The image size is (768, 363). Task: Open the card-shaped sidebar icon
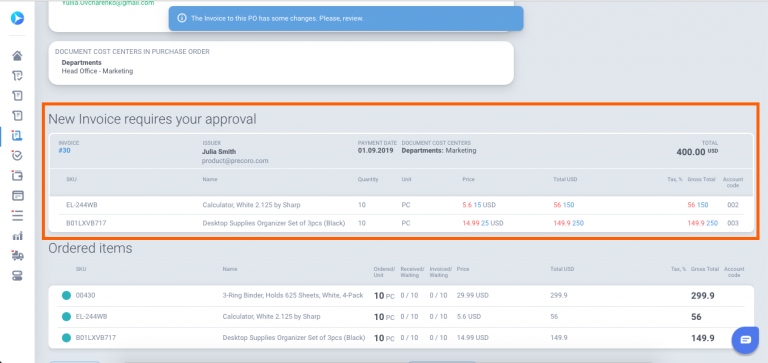(x=17, y=195)
